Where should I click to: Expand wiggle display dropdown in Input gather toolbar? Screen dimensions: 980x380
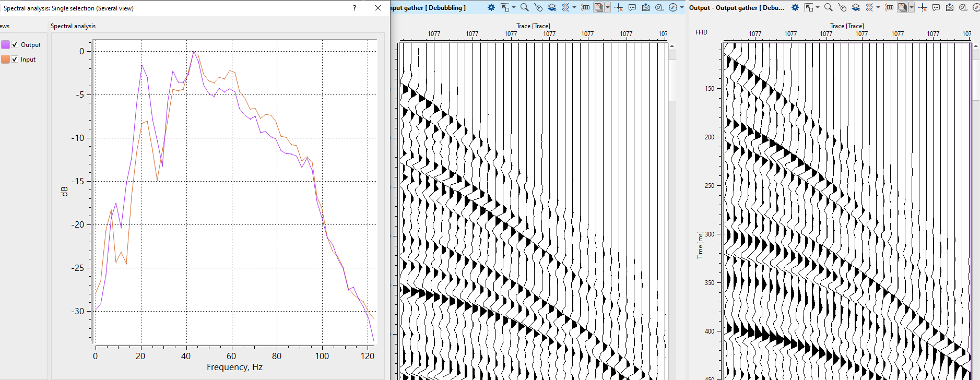[x=574, y=7]
